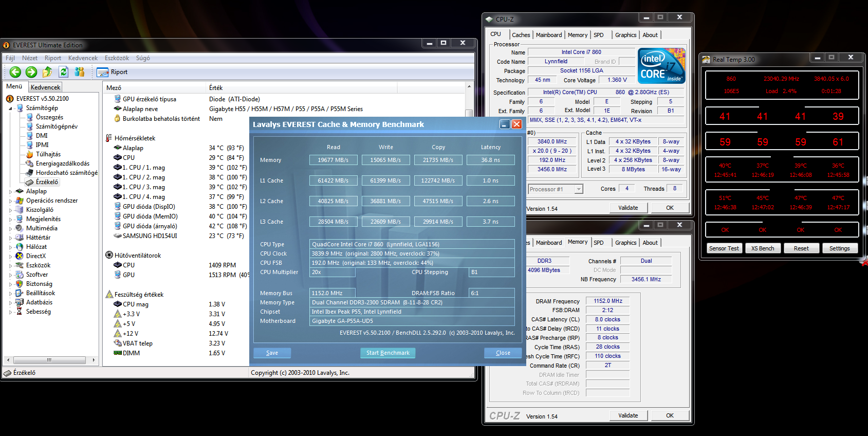The width and height of the screenshot is (868, 436).
Task: Click the Hűtőventilátorok fan heading icon
Action: point(109,256)
